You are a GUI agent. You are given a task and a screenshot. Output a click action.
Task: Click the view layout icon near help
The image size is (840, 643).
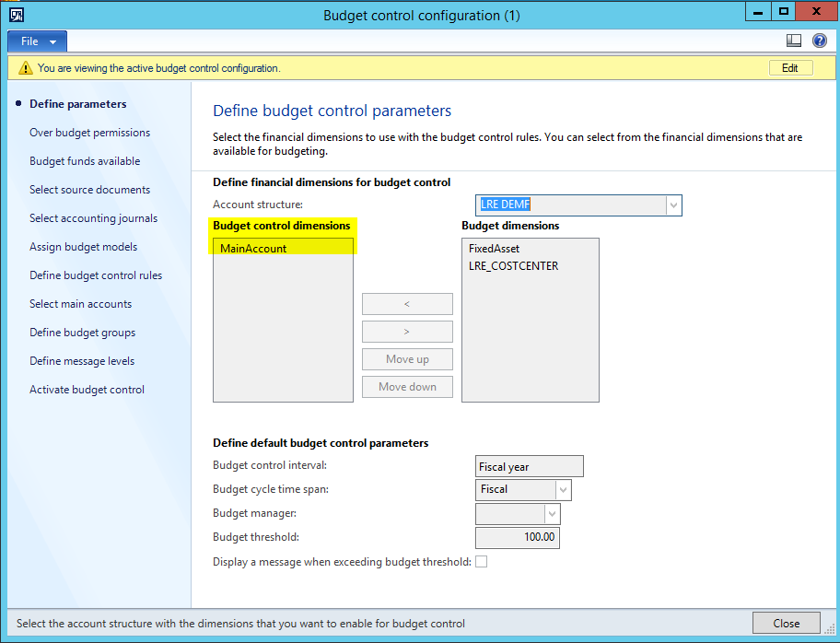793,41
